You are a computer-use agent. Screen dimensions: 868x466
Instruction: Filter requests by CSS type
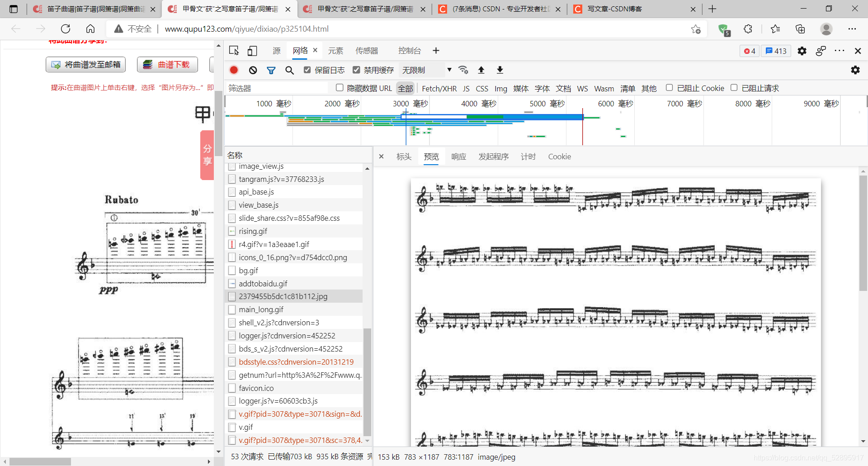pyautogui.click(x=482, y=89)
